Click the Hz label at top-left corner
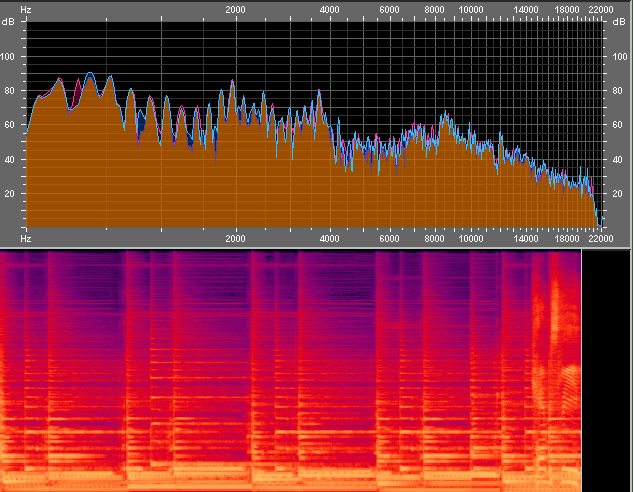The width and height of the screenshot is (634, 492). (26, 9)
